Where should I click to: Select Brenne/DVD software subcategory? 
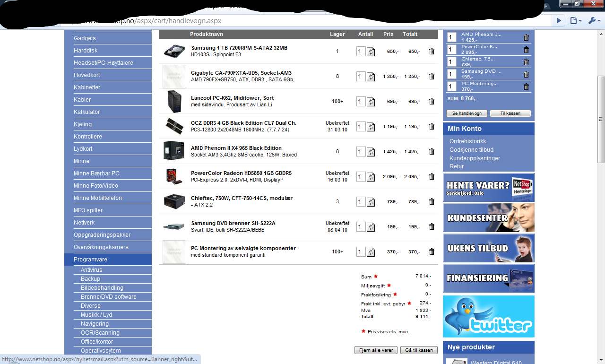tap(108, 297)
